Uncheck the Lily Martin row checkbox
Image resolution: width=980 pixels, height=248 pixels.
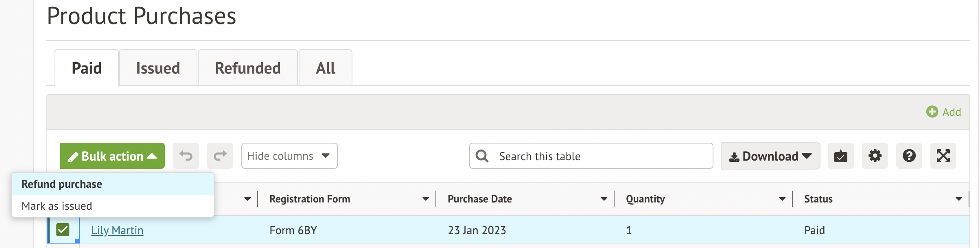point(63,230)
